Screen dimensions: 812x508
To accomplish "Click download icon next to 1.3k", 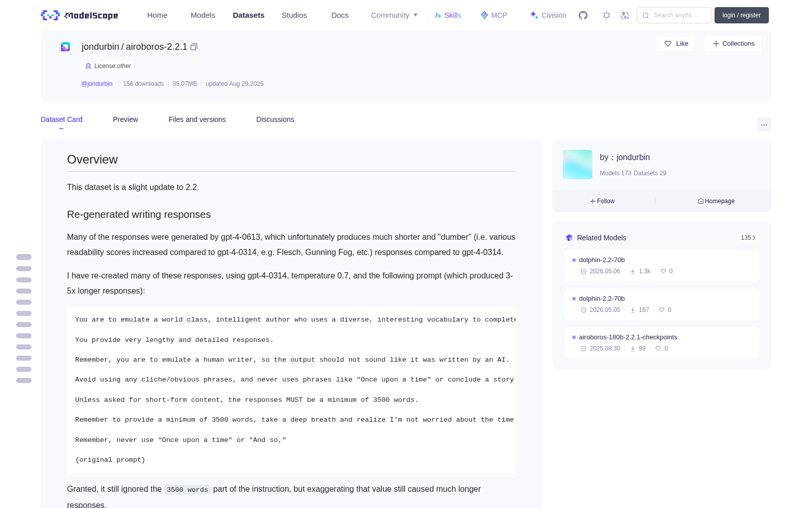I will [x=633, y=271].
